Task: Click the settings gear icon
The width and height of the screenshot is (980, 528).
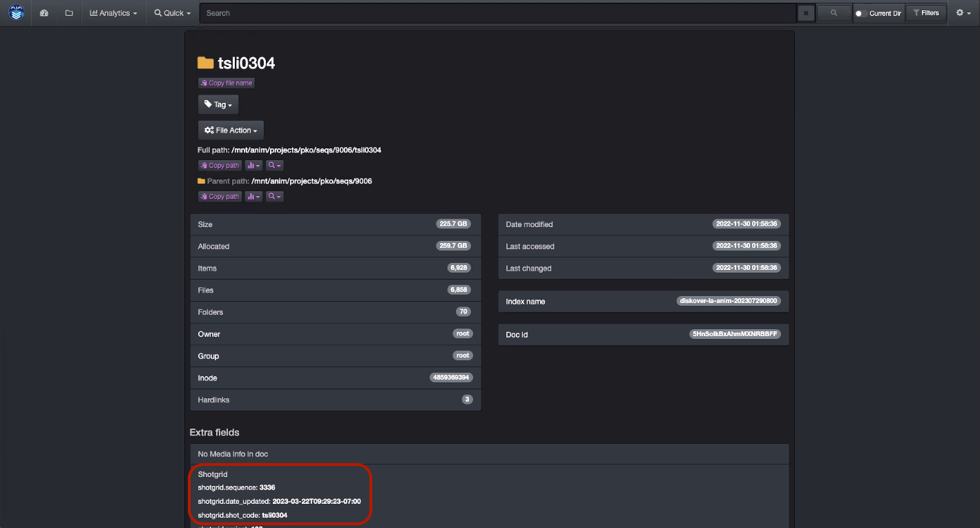Action: 961,12
